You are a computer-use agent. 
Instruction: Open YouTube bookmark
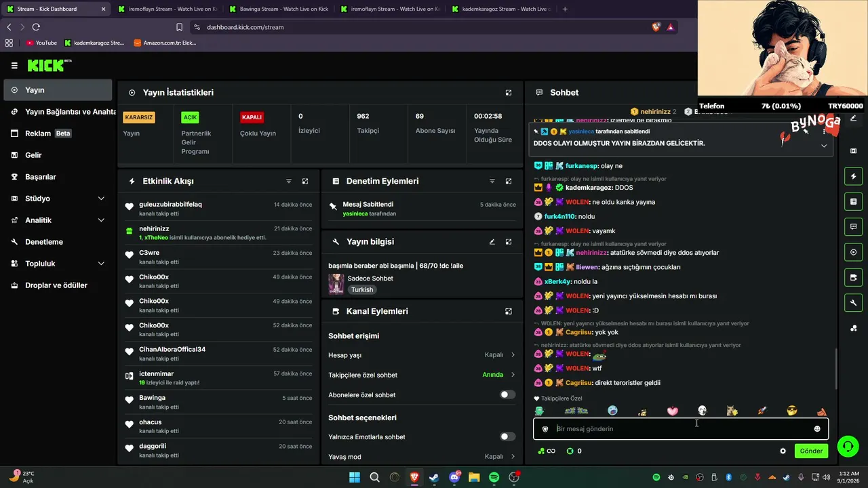[41, 43]
